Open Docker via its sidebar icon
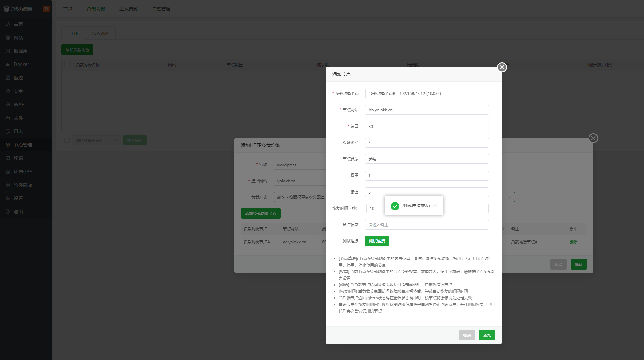This screenshot has width=644, height=360. pyautogui.click(x=8, y=64)
